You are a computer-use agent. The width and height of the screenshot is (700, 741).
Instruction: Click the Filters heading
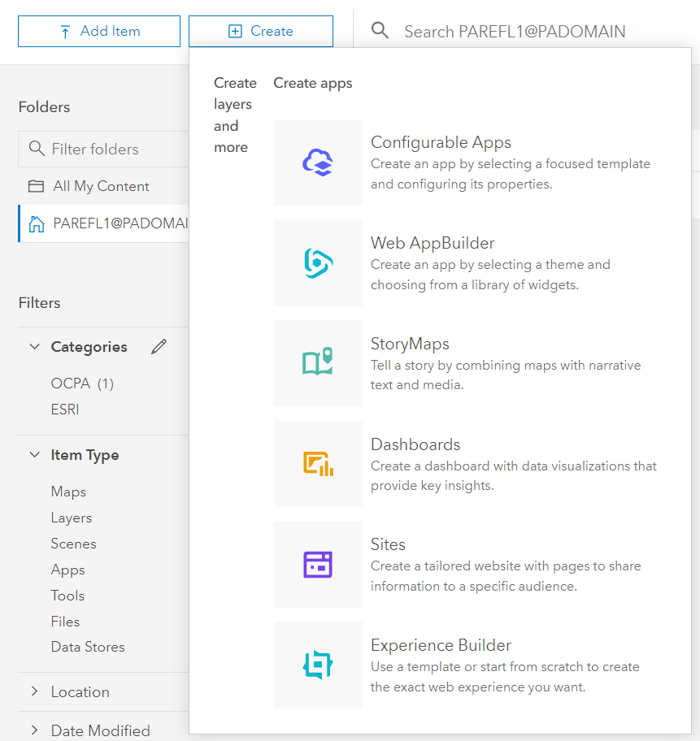pyautogui.click(x=39, y=303)
